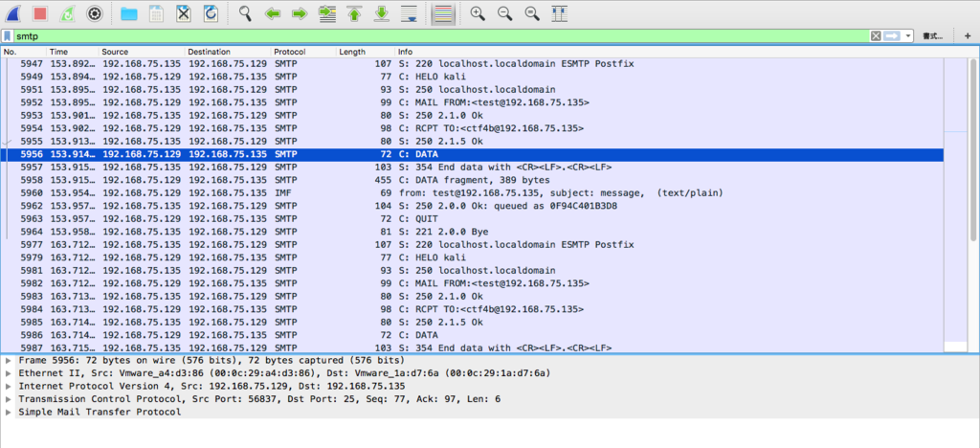Select packet 5986 DATA row
This screenshot has height=448, width=980.
pos(472,335)
